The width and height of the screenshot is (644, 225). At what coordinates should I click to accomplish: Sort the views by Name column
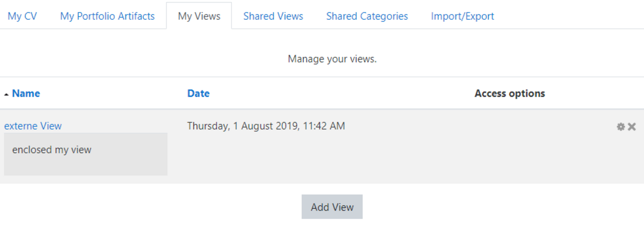coord(26,93)
